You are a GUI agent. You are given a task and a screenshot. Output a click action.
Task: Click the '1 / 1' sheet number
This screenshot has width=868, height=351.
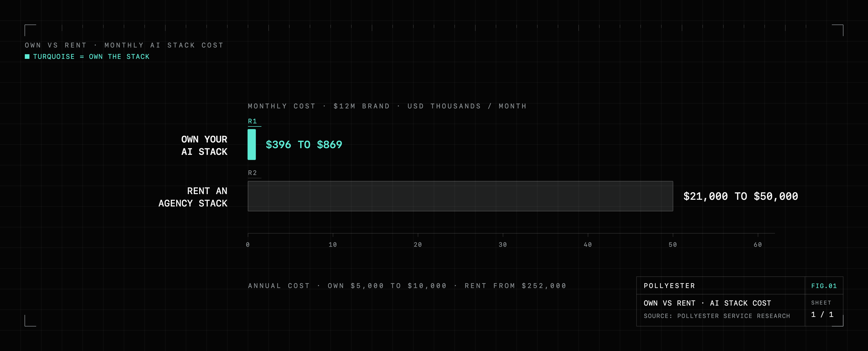tap(822, 314)
